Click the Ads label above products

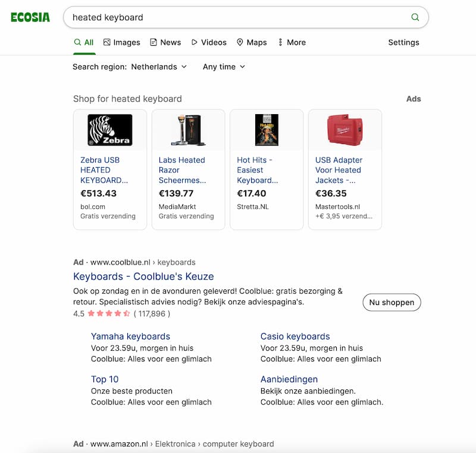[414, 99]
